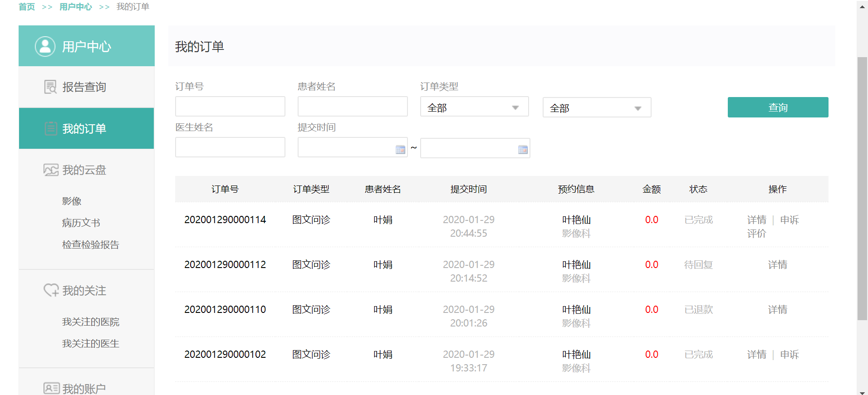868x395 pixels.
Task: Open the second 全部 dropdown beside 订单类型
Action: point(597,107)
